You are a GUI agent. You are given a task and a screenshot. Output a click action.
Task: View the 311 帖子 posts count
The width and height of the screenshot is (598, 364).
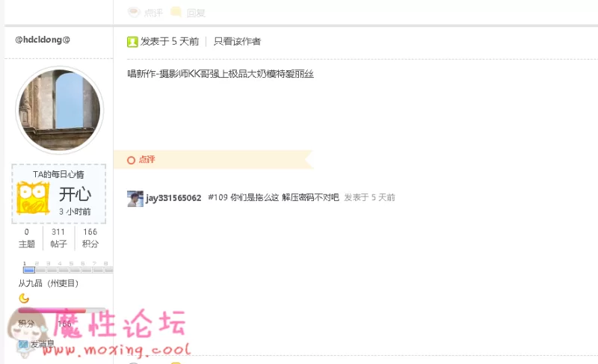(x=58, y=238)
